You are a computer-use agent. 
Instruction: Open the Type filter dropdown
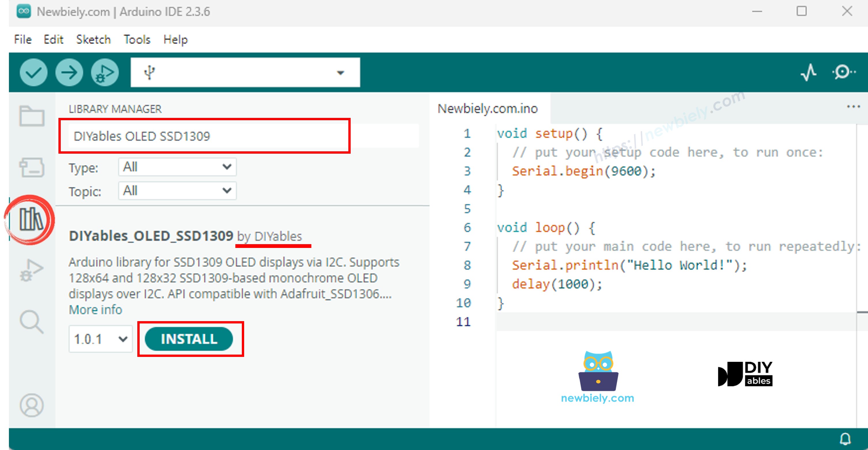(x=177, y=167)
